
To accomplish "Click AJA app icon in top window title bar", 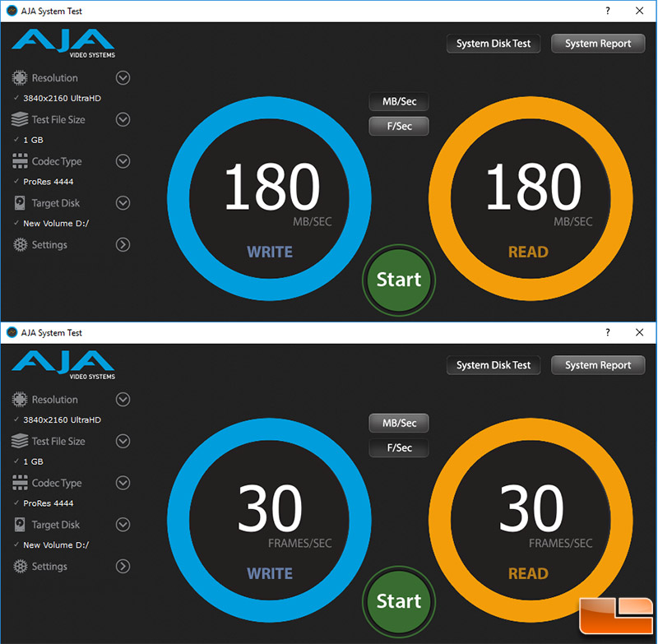I will point(12,11).
